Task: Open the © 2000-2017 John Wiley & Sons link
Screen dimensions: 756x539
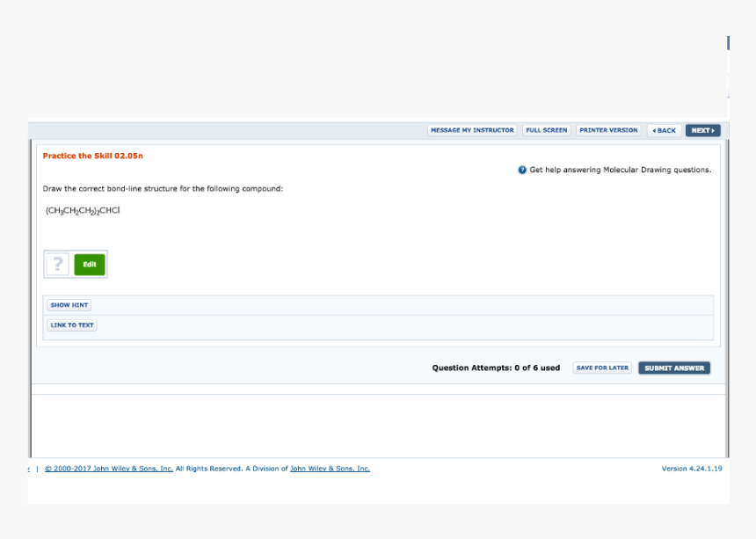Action: 109,469
